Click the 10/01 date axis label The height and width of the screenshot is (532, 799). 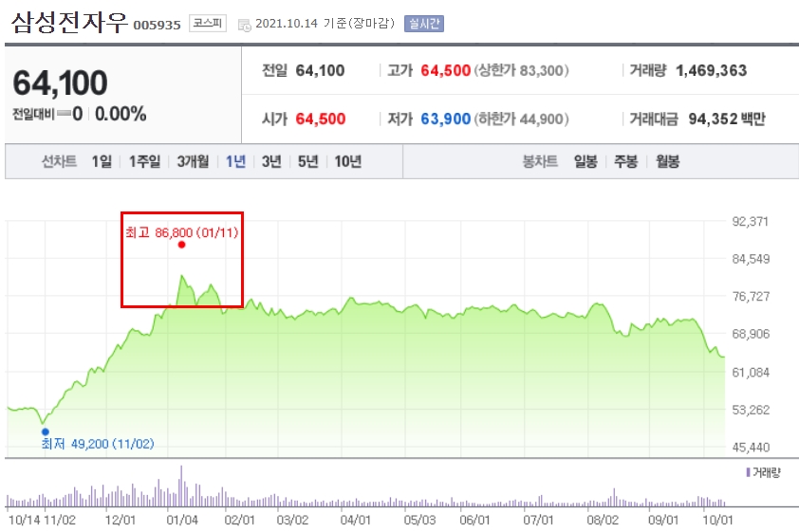tap(717, 521)
